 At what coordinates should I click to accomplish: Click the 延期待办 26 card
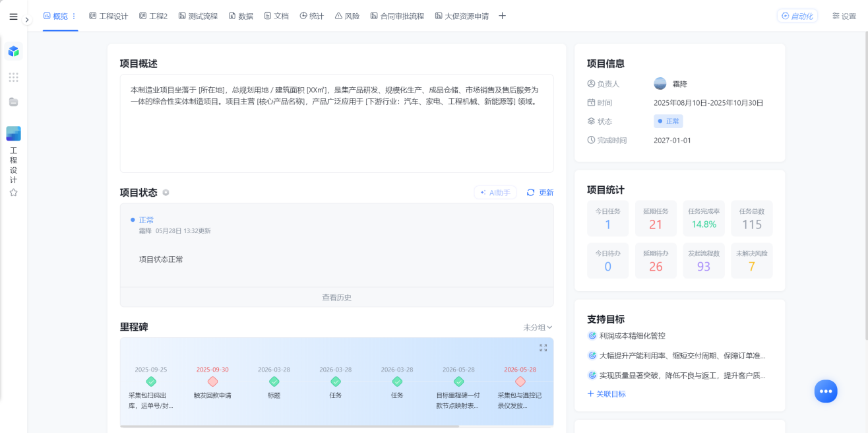click(x=656, y=261)
